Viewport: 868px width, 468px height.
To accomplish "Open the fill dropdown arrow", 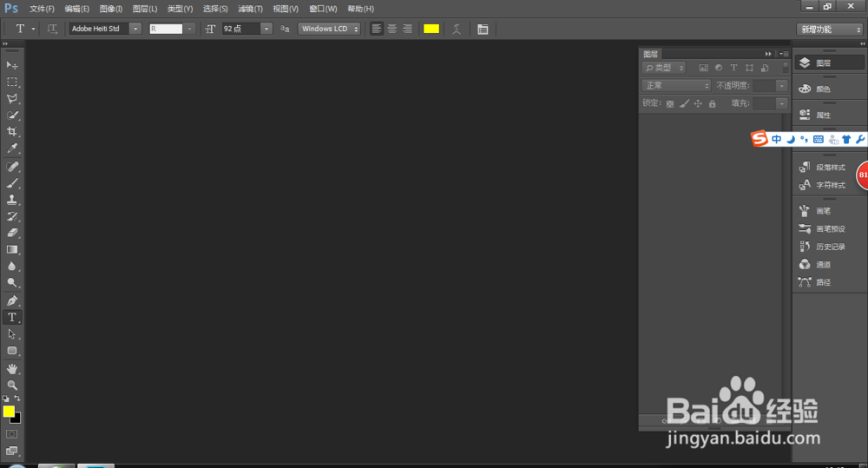I will [x=782, y=103].
